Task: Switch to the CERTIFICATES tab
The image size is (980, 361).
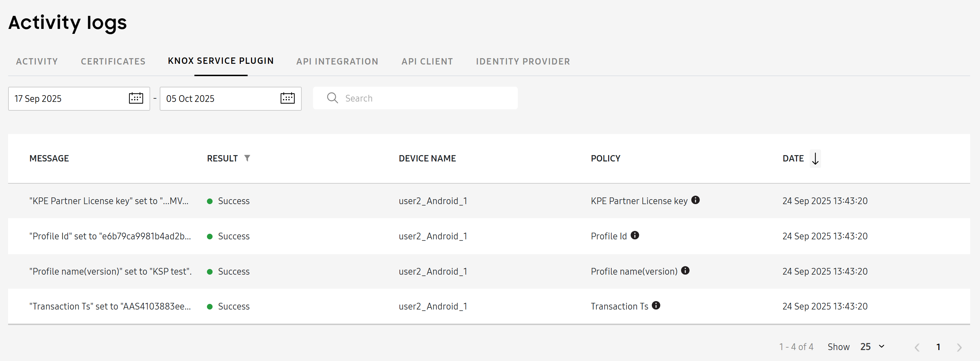Action: coord(113,61)
